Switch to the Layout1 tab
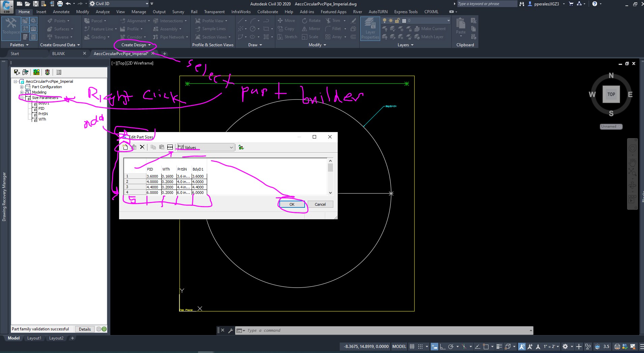The image size is (644, 353). coord(34,338)
